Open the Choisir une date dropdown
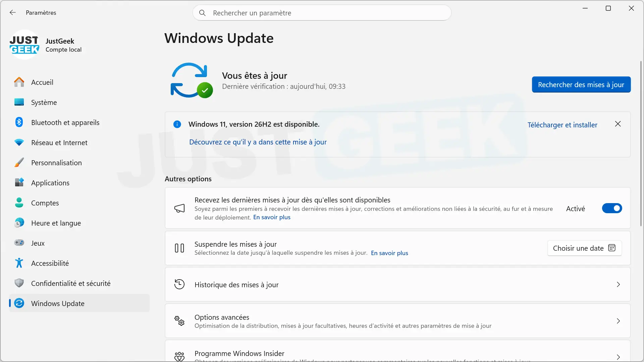This screenshot has width=644, height=362. click(x=584, y=248)
